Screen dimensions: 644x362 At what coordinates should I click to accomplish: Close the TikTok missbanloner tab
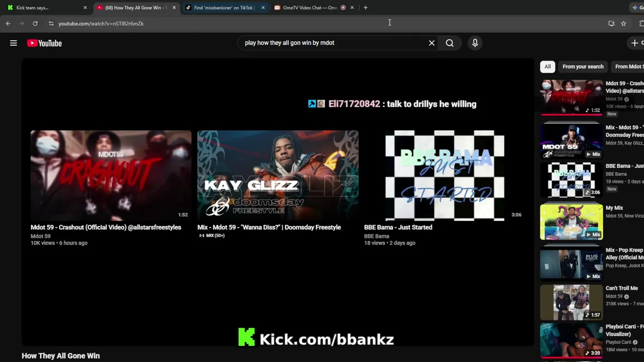263,8
